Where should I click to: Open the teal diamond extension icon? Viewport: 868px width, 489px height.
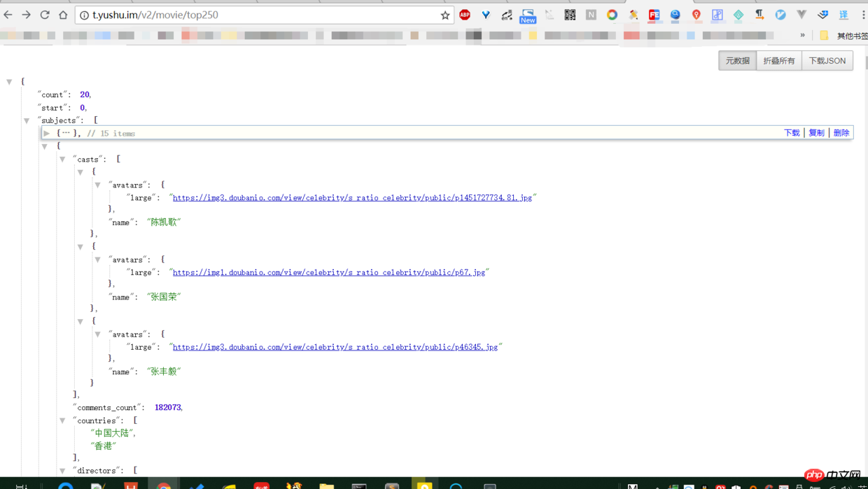point(738,15)
